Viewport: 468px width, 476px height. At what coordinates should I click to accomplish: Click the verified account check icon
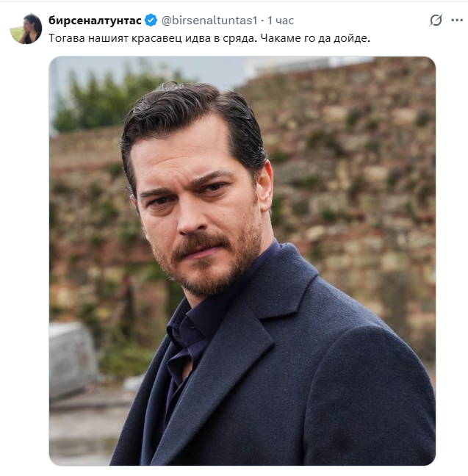(151, 20)
